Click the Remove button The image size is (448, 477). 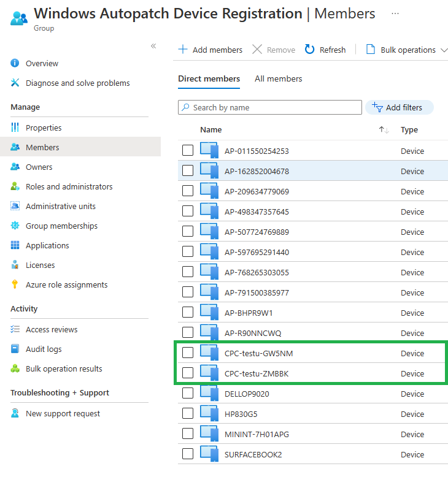tap(274, 50)
